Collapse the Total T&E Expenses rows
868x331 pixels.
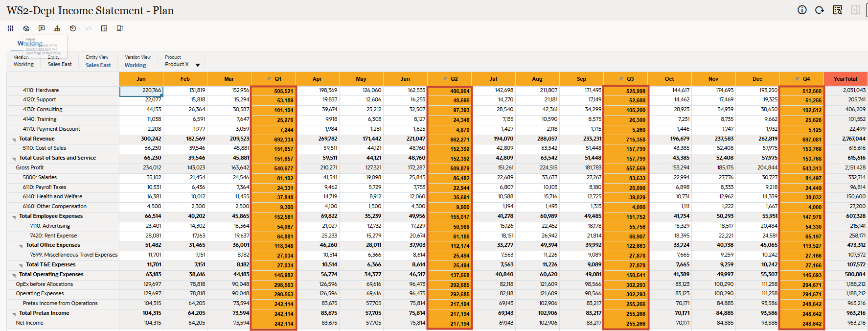[x=21, y=265]
